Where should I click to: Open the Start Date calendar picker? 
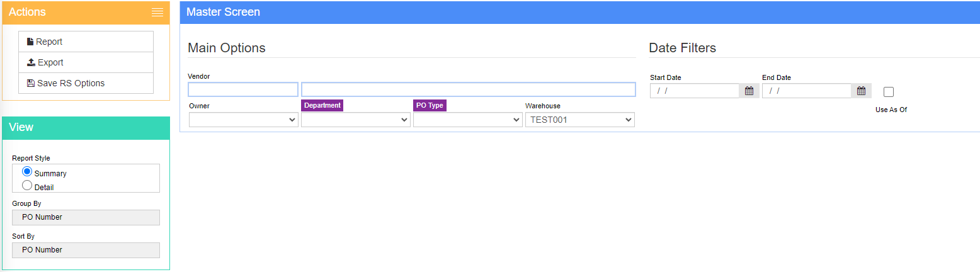[x=749, y=91]
